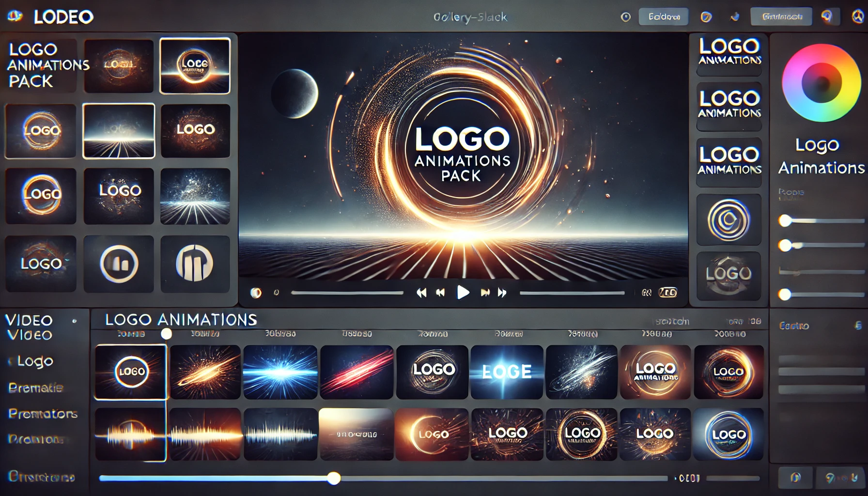Click the round profile icon at top right
The width and height of the screenshot is (868, 496).
coord(858,16)
